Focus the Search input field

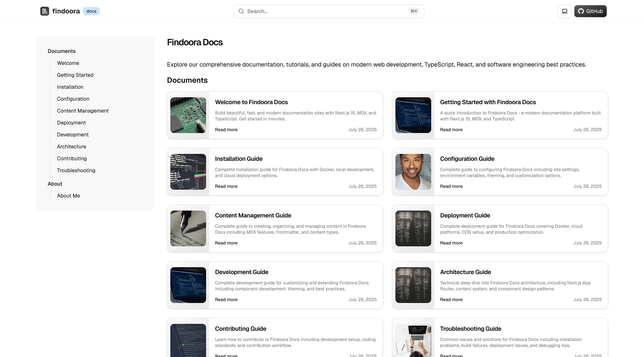(325, 11)
